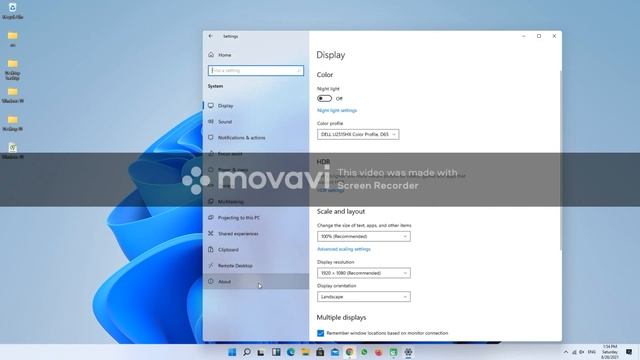Open the Focus assist settings page
This screenshot has height=360, width=640.
(x=256, y=154)
